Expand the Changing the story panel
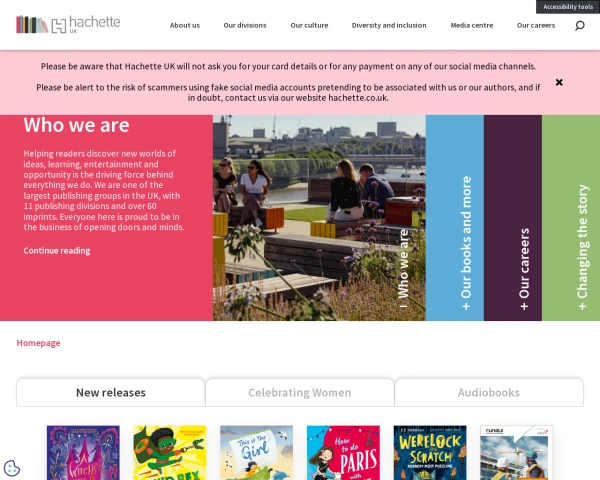The width and height of the screenshot is (600, 480). click(x=571, y=218)
